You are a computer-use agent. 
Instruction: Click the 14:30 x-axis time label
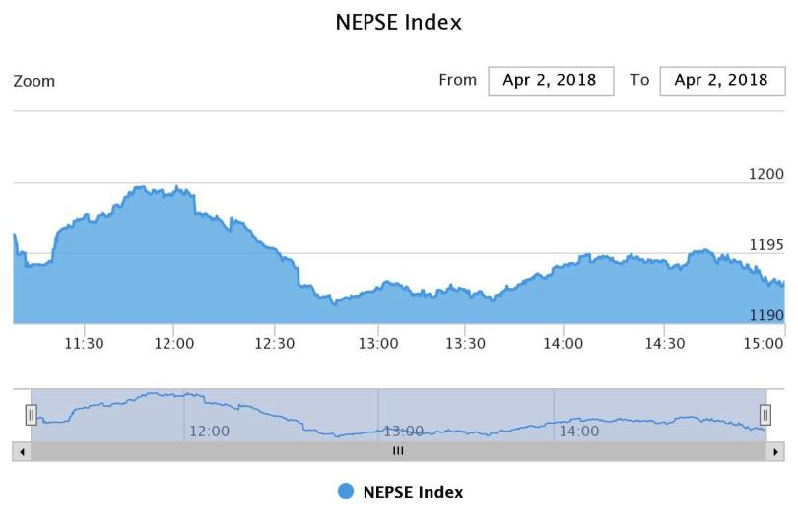[x=665, y=343]
